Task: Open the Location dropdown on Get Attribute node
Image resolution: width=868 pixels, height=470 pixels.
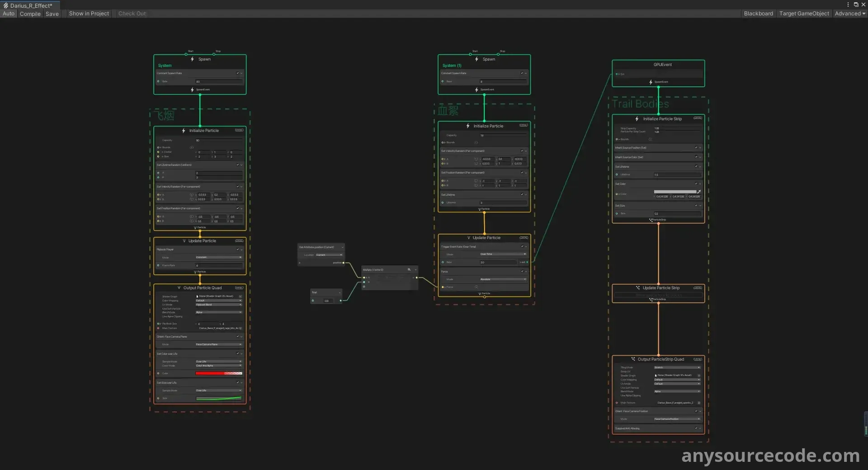Action: tap(329, 255)
